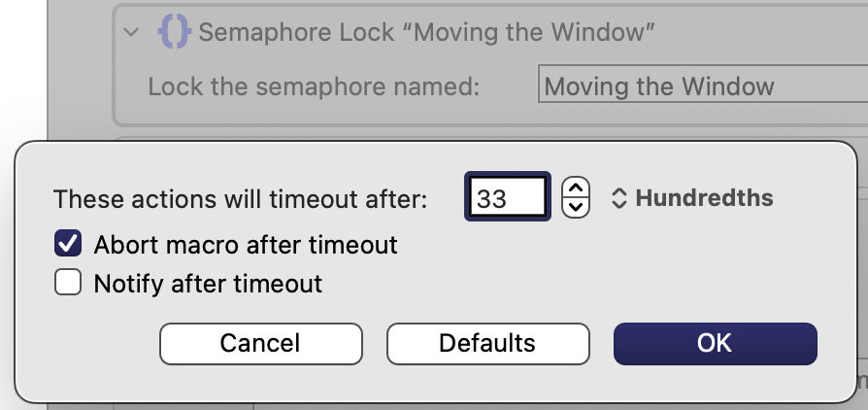868x410 pixels.
Task: Enable Notify after timeout checkbox
Action: pos(68,283)
